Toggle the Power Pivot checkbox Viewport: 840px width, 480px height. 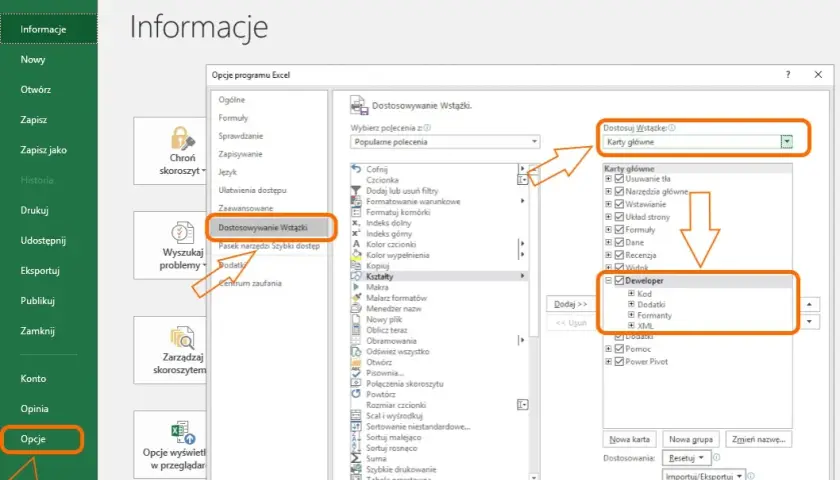click(619, 362)
